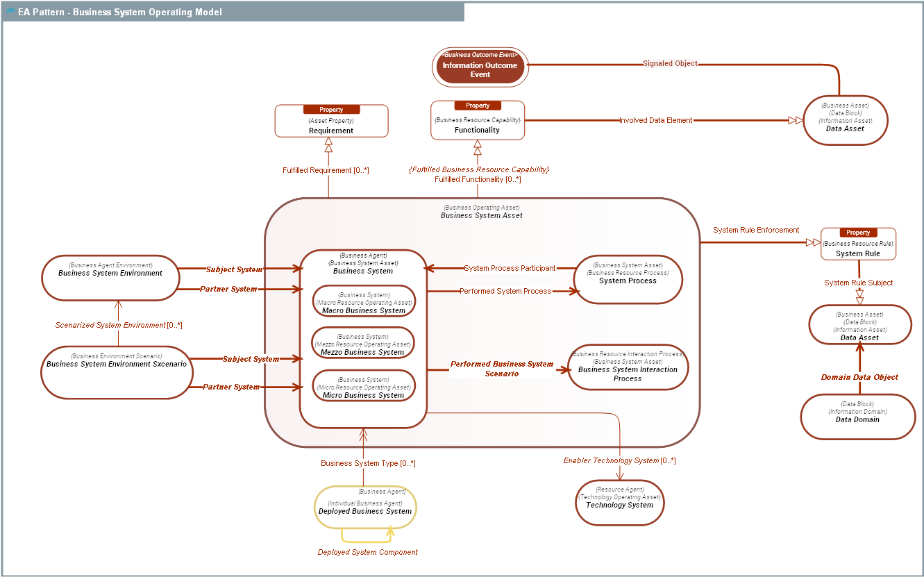Click the Signaled Object connector label
This screenshot has height=577, width=924.
coord(670,64)
